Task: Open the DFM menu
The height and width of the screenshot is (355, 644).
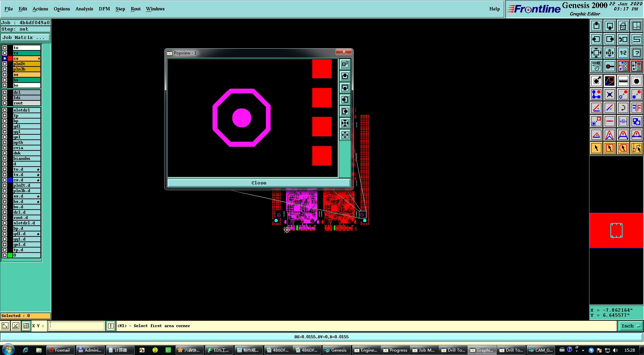Action: (104, 9)
